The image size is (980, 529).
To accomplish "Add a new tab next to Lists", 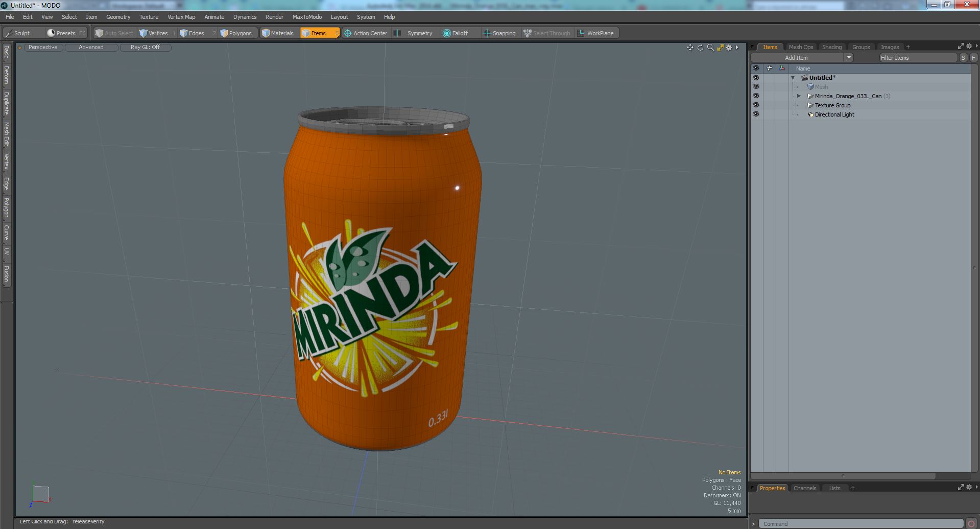I will 852,488.
